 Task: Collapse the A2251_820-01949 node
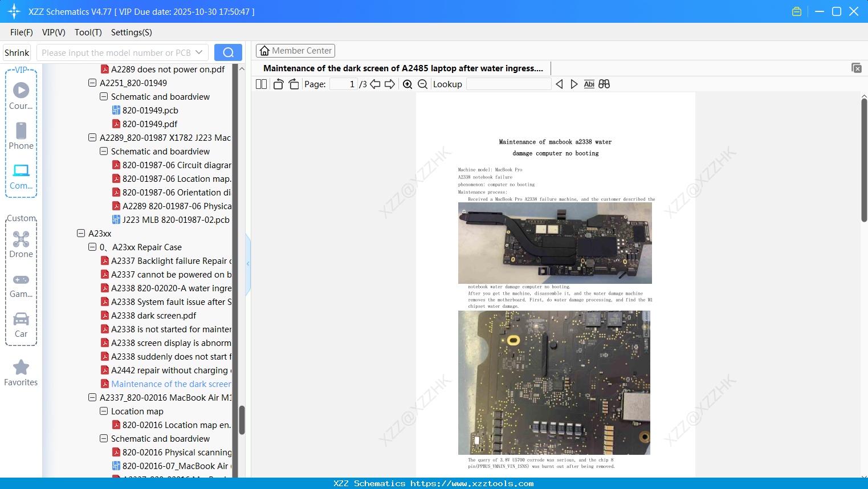92,83
